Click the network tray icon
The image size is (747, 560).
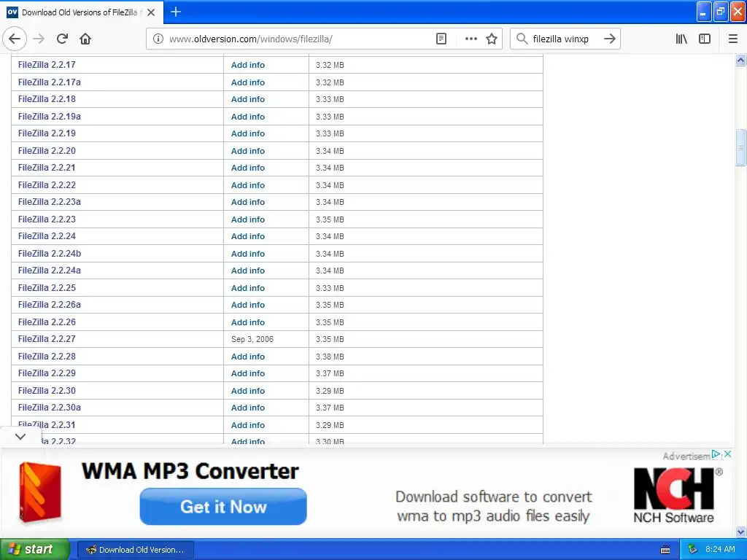(x=693, y=550)
